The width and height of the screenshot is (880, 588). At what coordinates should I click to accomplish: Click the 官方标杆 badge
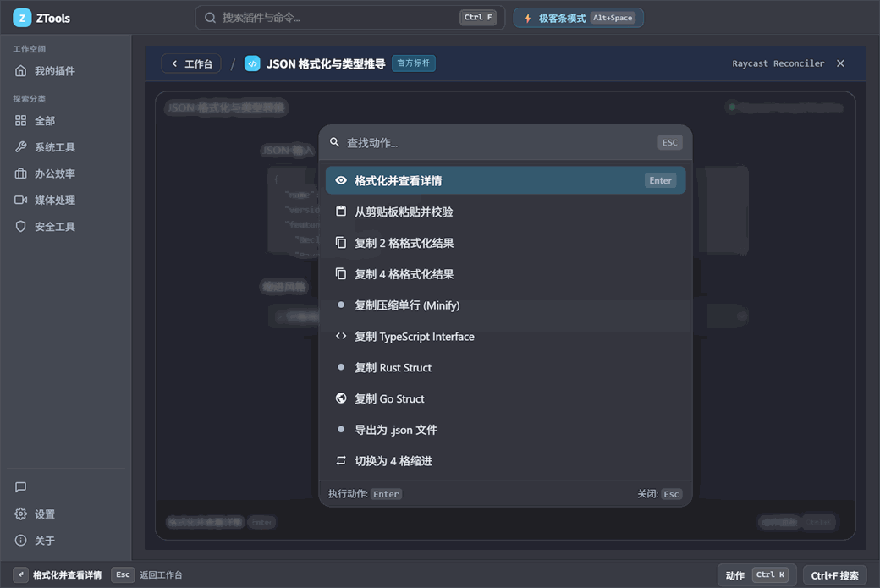click(x=414, y=63)
